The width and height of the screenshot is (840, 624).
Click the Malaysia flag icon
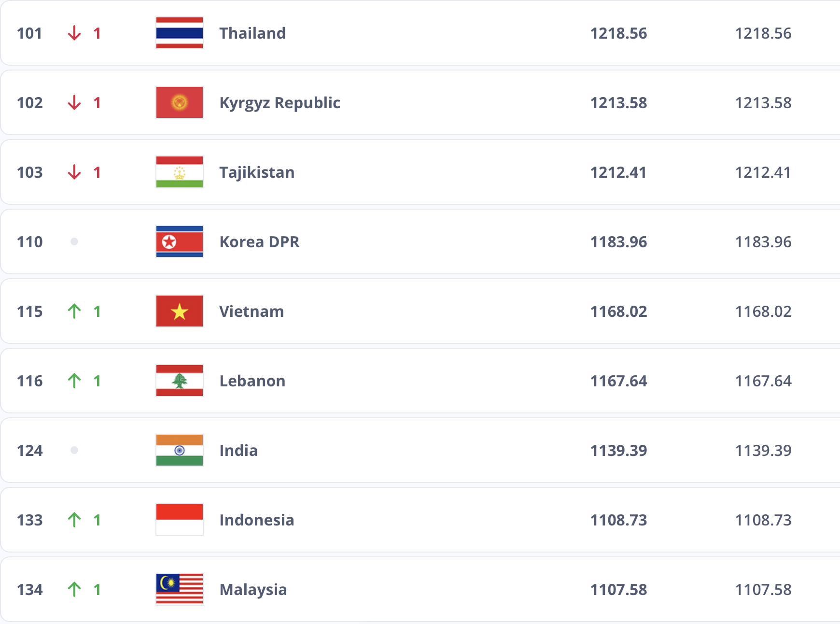[x=179, y=589]
